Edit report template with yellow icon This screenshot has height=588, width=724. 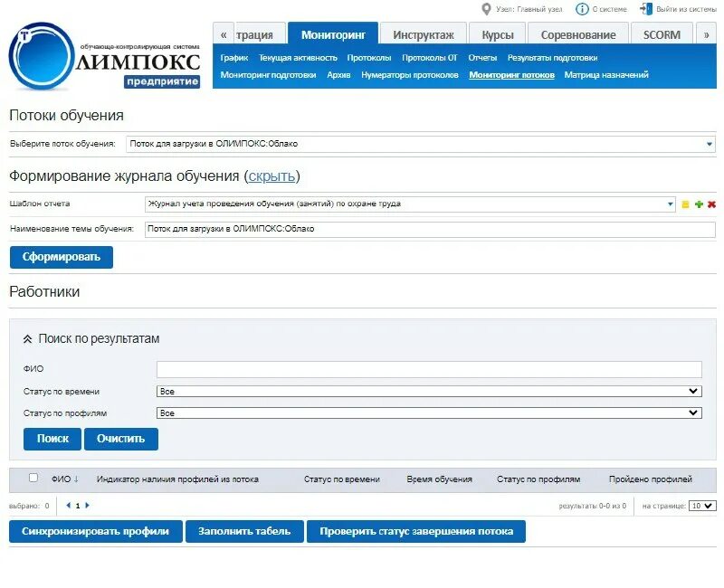tap(685, 204)
